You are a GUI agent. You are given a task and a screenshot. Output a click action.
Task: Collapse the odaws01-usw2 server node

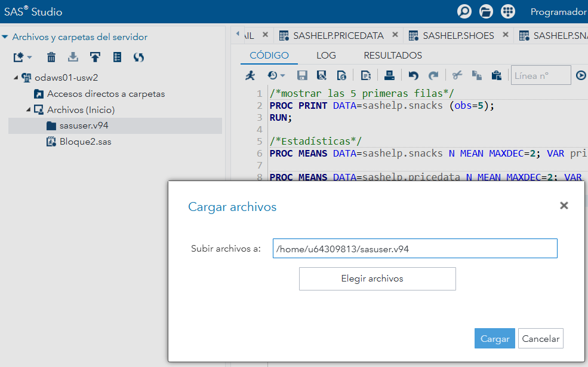(x=16, y=78)
